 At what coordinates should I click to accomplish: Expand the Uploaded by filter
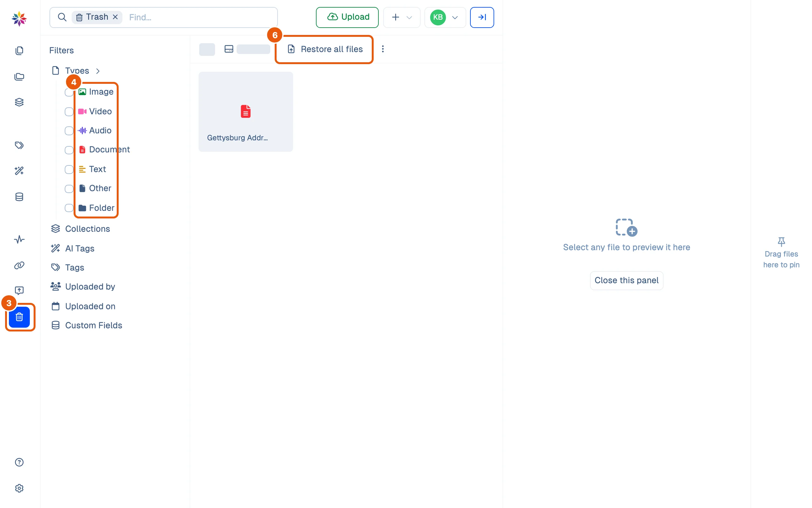83,287
